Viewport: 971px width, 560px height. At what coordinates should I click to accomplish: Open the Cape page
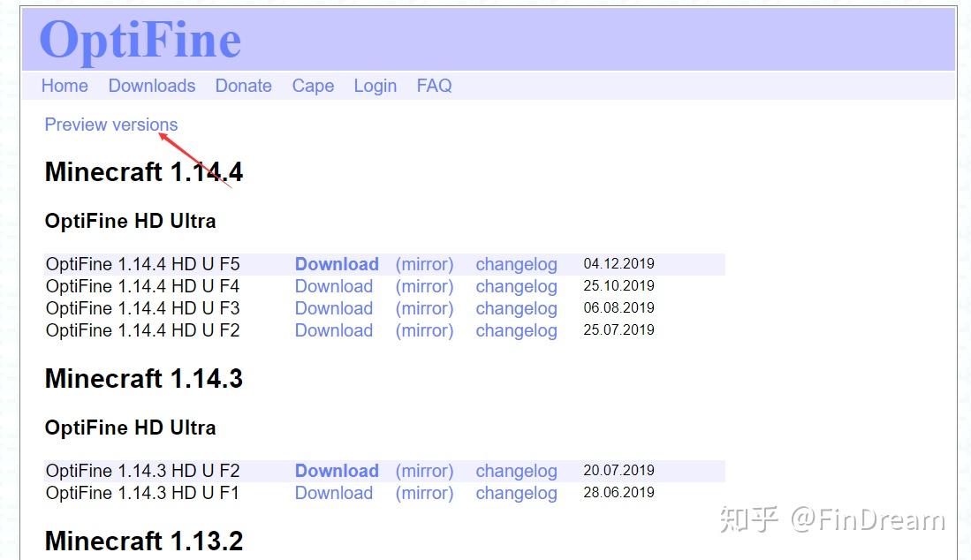313,86
